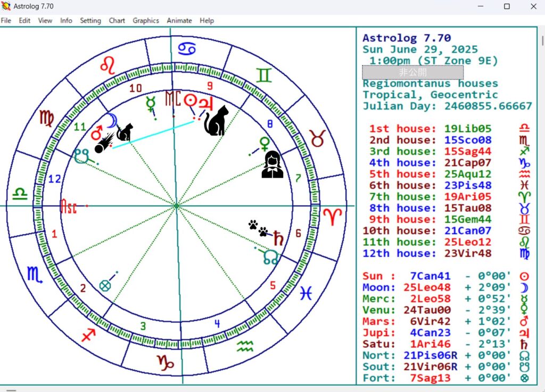
Task: Click the North Node glyph in chart
Action: tap(270, 257)
